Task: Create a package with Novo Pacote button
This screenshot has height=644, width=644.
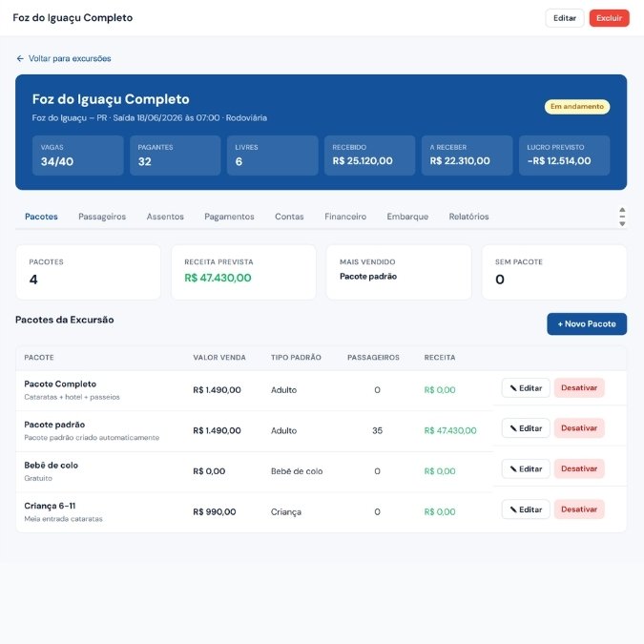Action: [x=587, y=324]
